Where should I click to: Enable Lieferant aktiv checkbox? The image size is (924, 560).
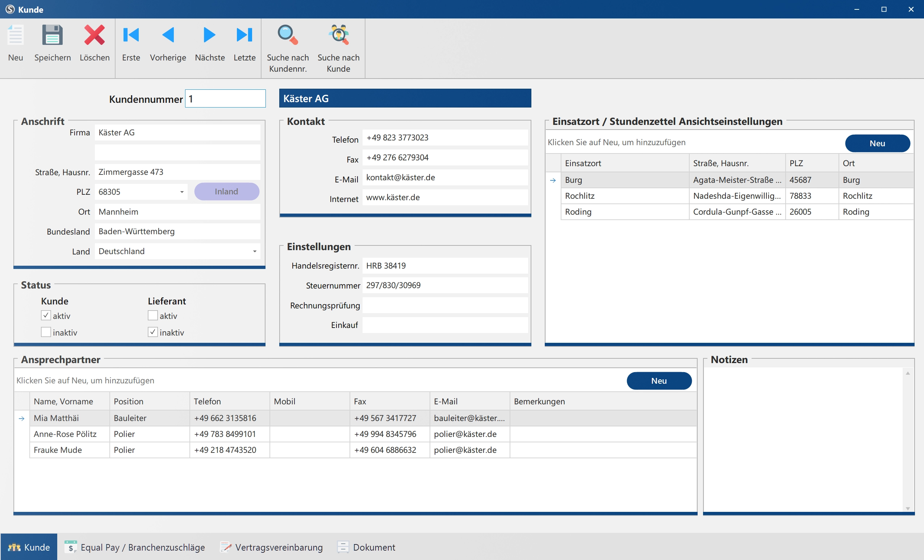152,316
